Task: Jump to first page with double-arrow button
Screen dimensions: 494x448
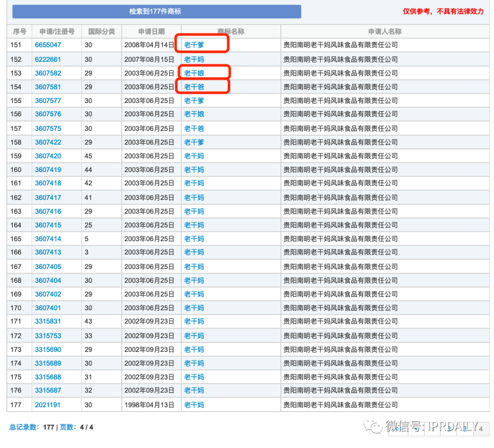Action: pos(398,429)
